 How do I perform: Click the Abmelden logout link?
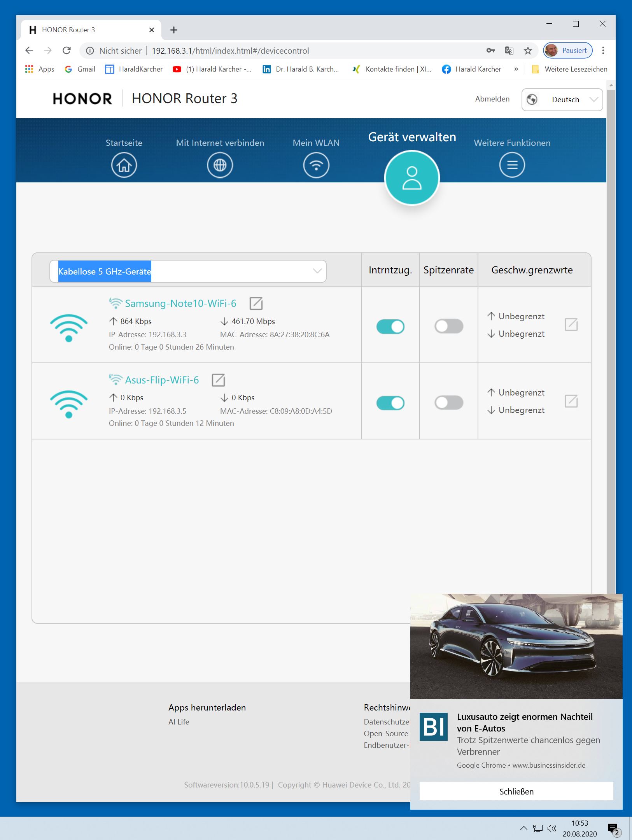[492, 99]
